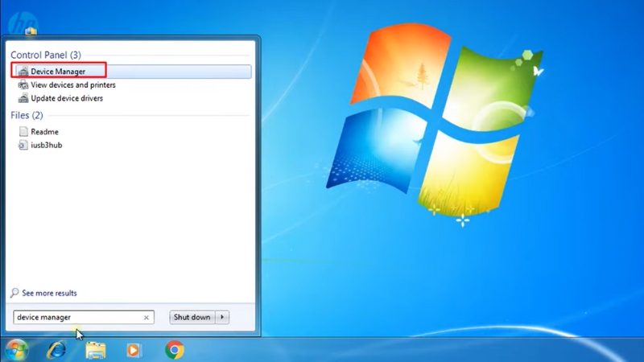Image resolution: width=644 pixels, height=362 pixels.
Task: Clear the search box with the X
Action: click(147, 318)
